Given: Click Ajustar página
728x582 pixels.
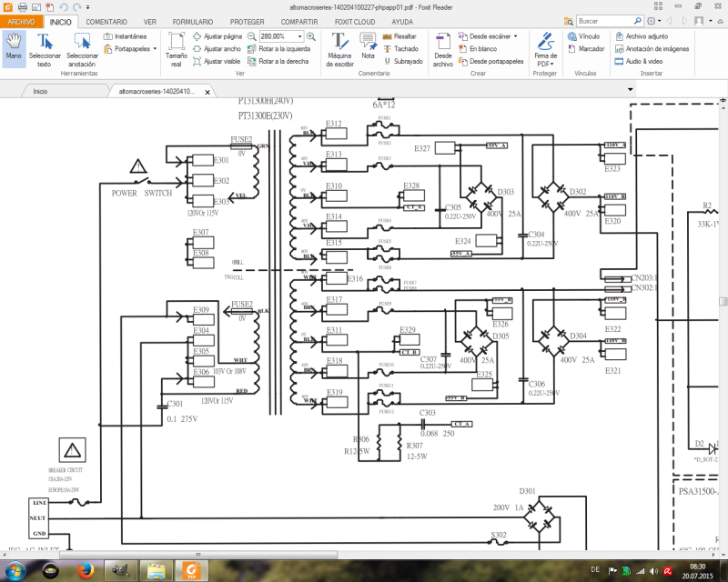Looking at the screenshot, I should (x=217, y=36).
